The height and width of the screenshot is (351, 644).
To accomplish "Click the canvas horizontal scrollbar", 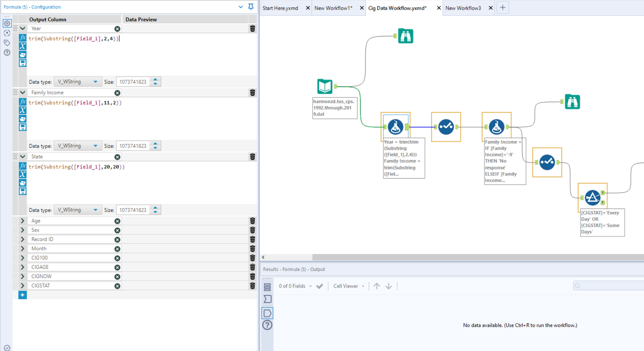I will 478,257.
